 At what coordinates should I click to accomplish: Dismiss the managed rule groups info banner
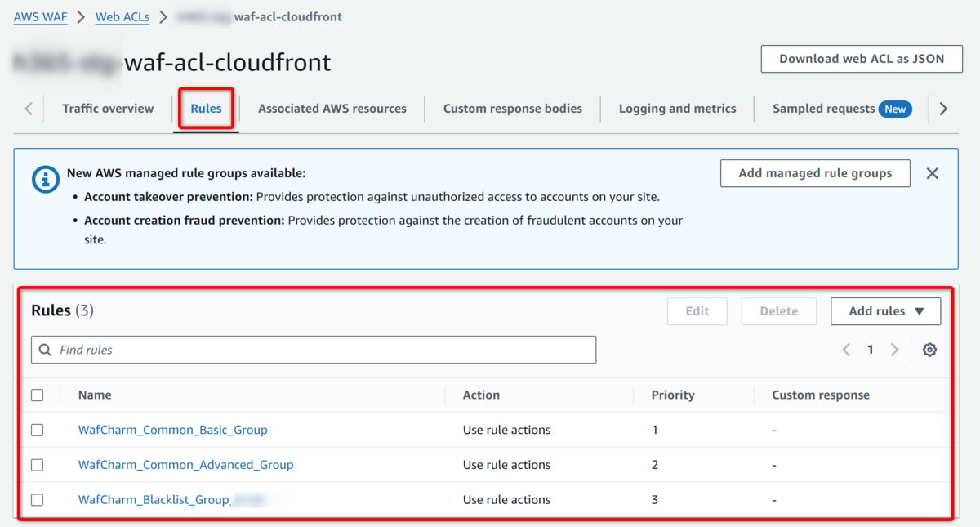(932, 173)
